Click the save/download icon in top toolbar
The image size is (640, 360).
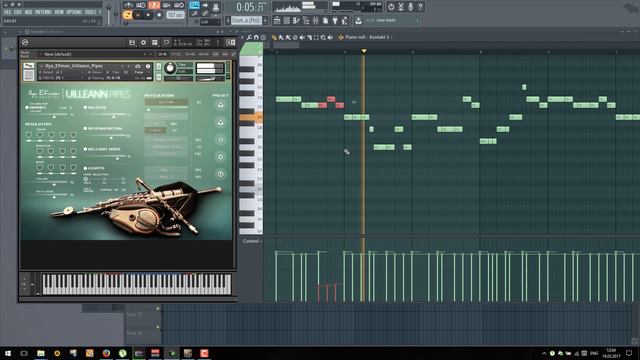pyautogui.click(x=358, y=20)
